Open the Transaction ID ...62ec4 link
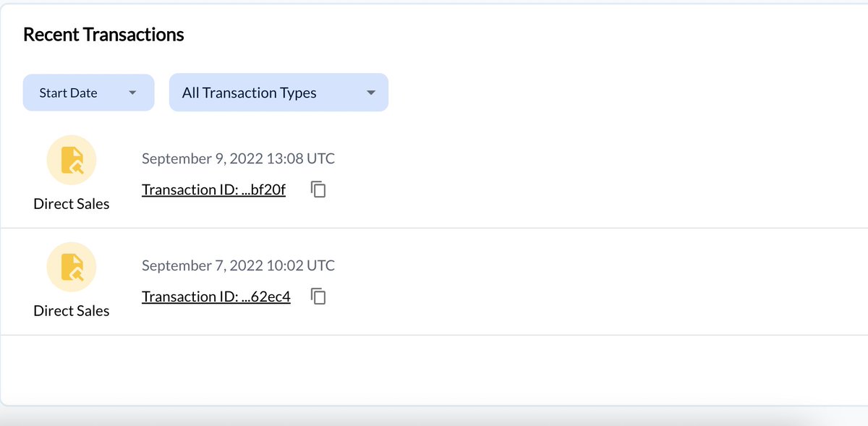Screen dimensions: 868x426 tap(216, 297)
